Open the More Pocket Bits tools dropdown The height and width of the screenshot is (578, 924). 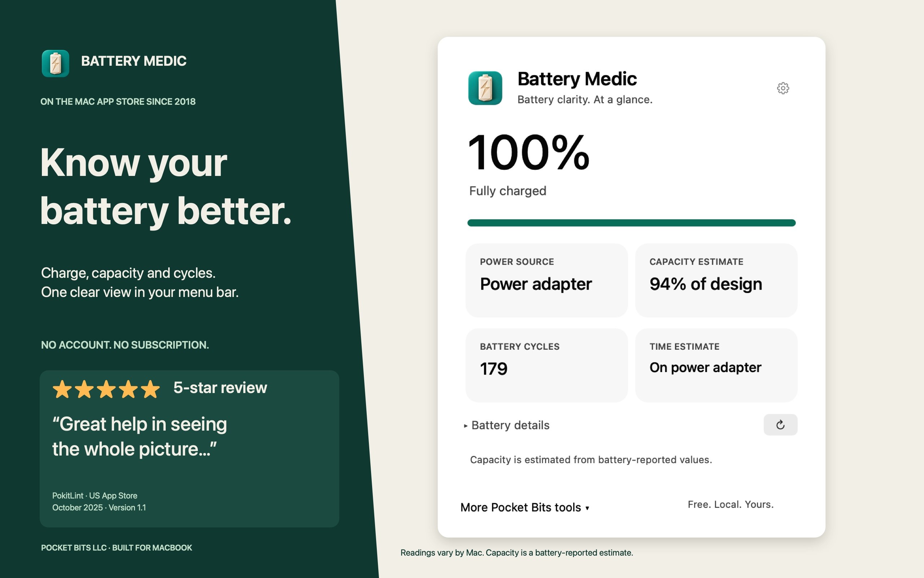(524, 507)
